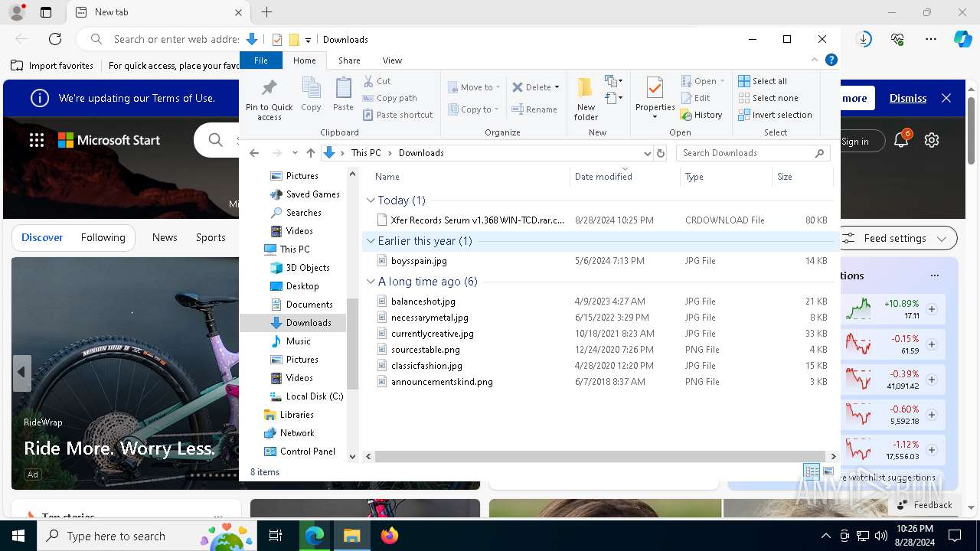Open Copilot icon in Edge
The height and width of the screenshot is (551, 980).
coord(962,39)
